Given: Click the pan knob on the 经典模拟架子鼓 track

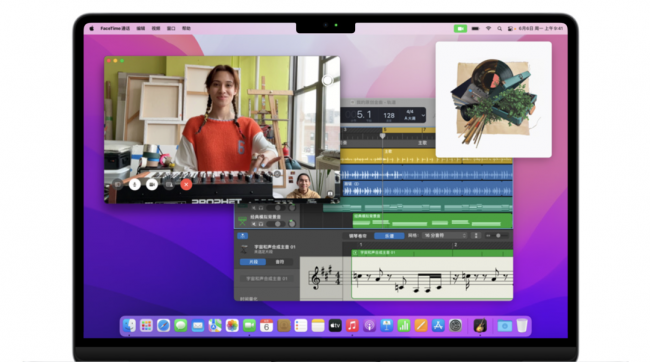Looking at the screenshot, I should [292, 224].
